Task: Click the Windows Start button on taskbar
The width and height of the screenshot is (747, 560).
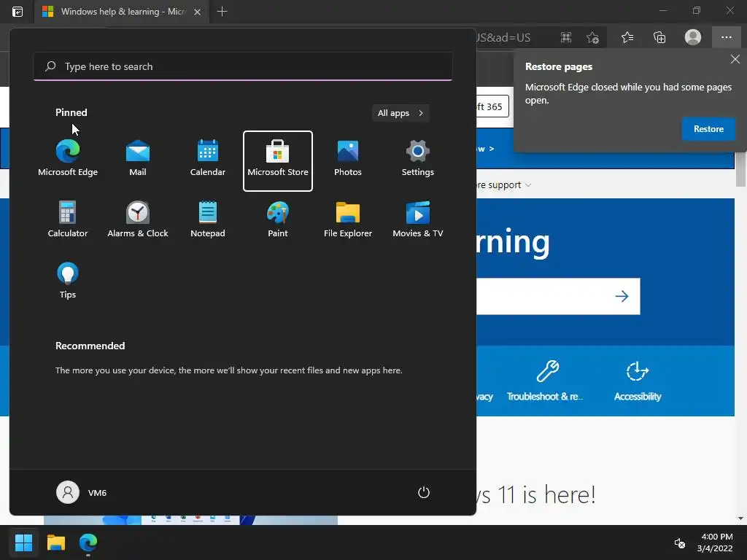Action: (23, 542)
